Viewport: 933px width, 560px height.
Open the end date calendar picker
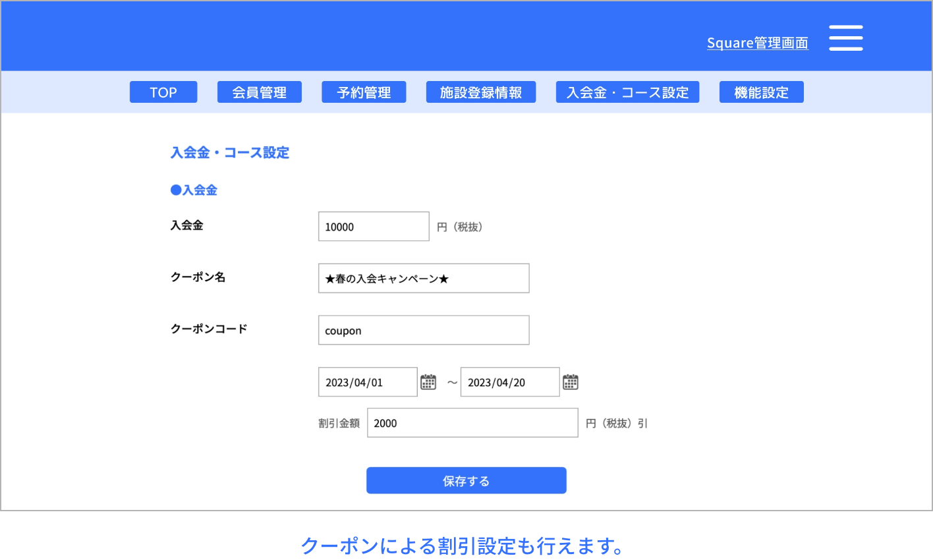[x=571, y=382]
